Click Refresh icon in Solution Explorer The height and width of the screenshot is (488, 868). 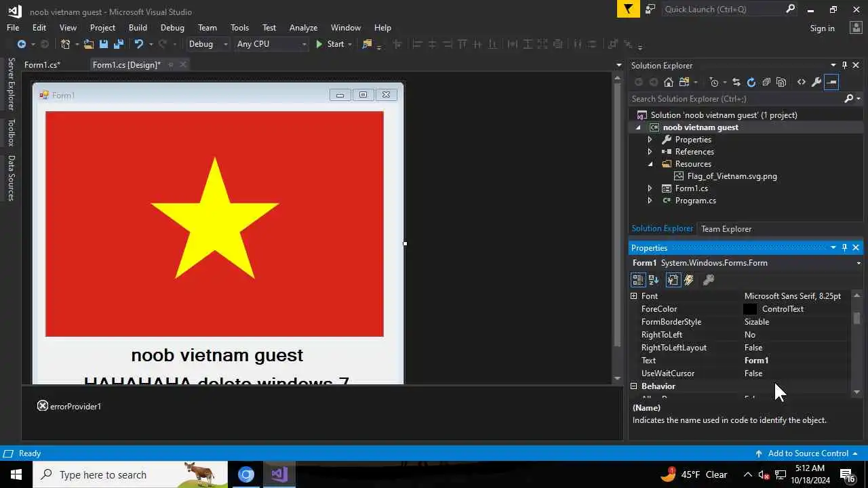tap(751, 82)
